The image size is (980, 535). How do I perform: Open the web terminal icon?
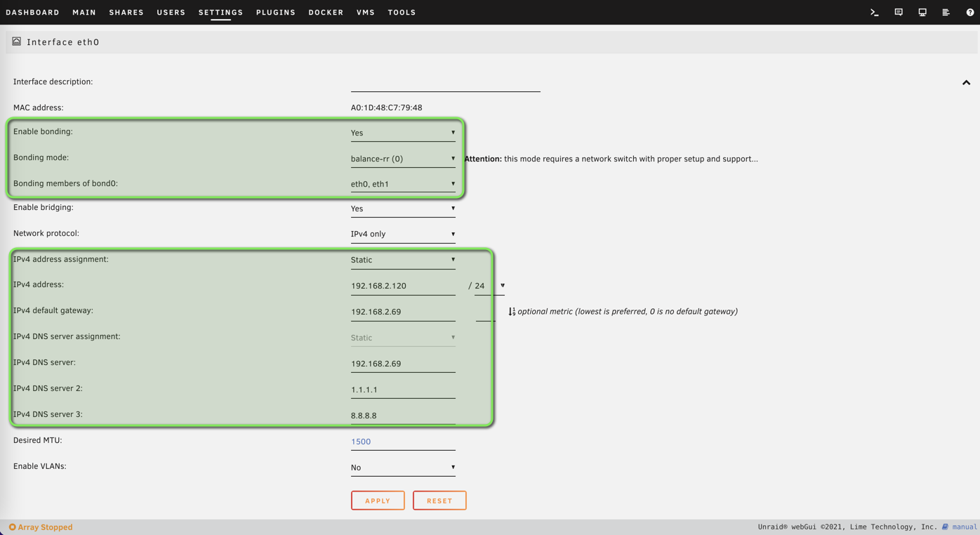point(874,13)
